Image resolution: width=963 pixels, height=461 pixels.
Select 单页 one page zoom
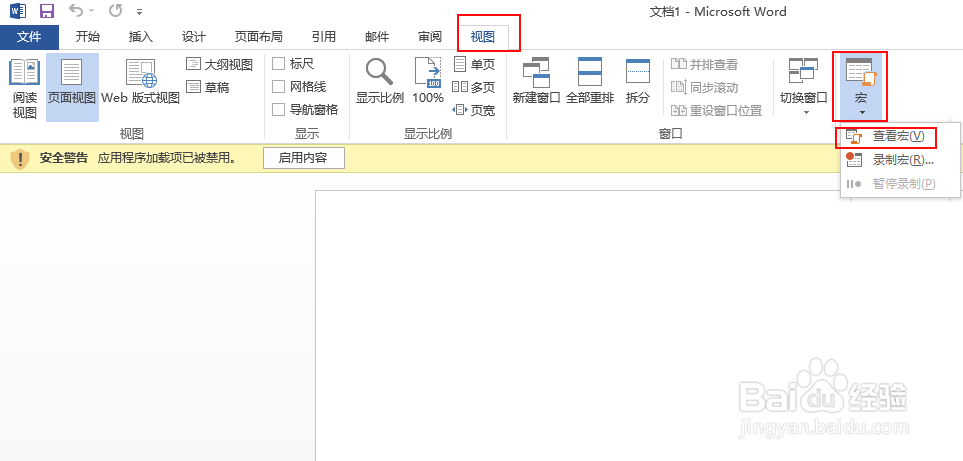tap(474, 64)
